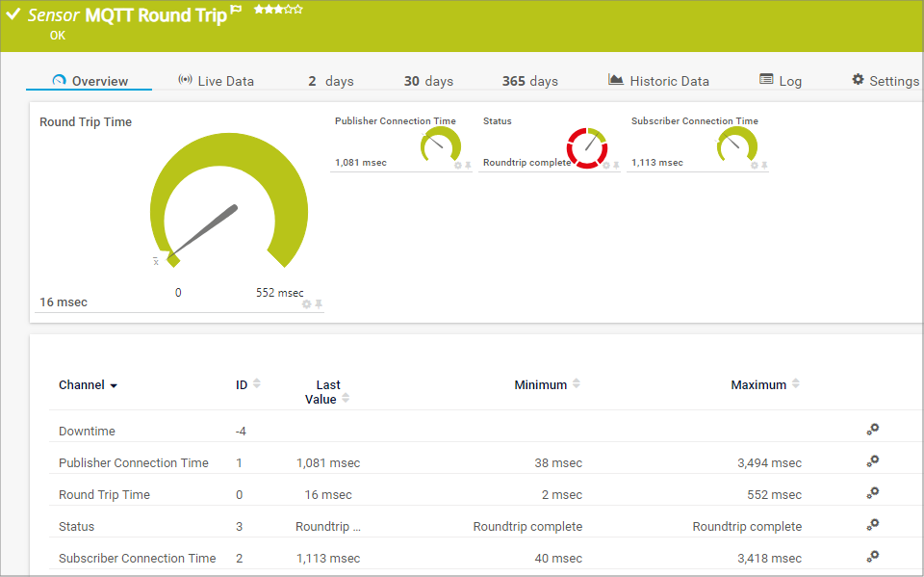Pin the Subscriber Connection Time gauge
This screenshot has width=924, height=577.
(x=764, y=166)
